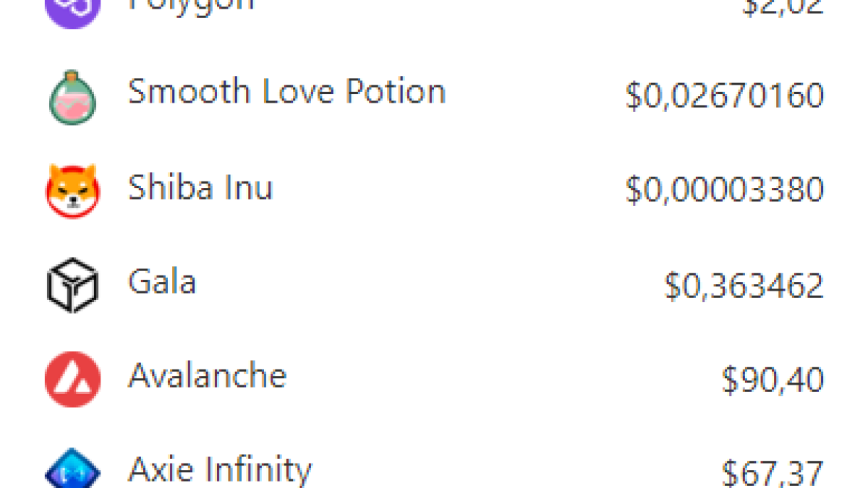This screenshot has width=868, height=488.
Task: Select the Axie Infinity coin name
Action: pyautogui.click(x=220, y=470)
